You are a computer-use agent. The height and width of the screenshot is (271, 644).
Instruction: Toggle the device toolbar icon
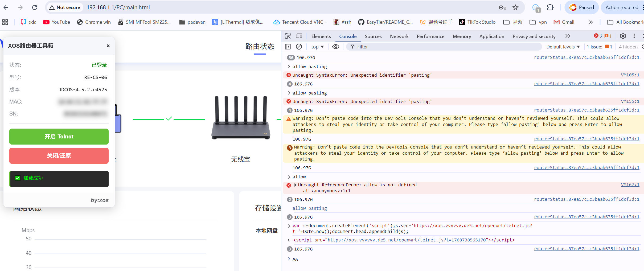pos(299,36)
